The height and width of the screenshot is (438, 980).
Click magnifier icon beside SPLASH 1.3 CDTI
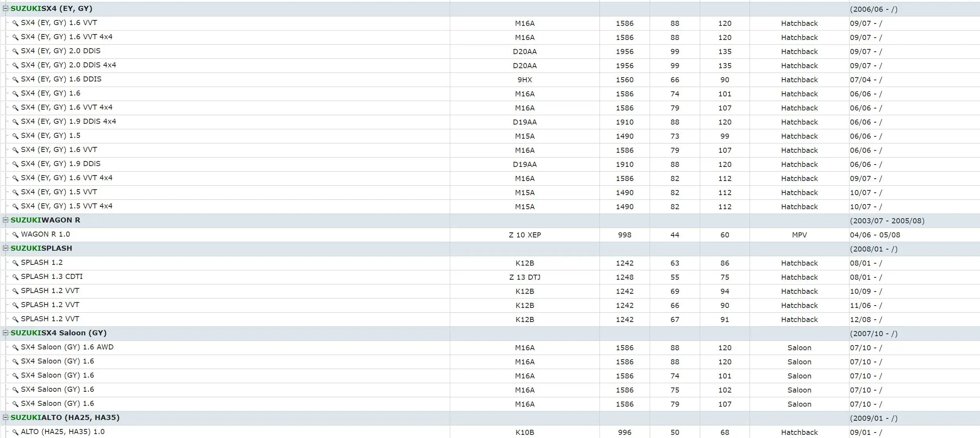point(15,277)
